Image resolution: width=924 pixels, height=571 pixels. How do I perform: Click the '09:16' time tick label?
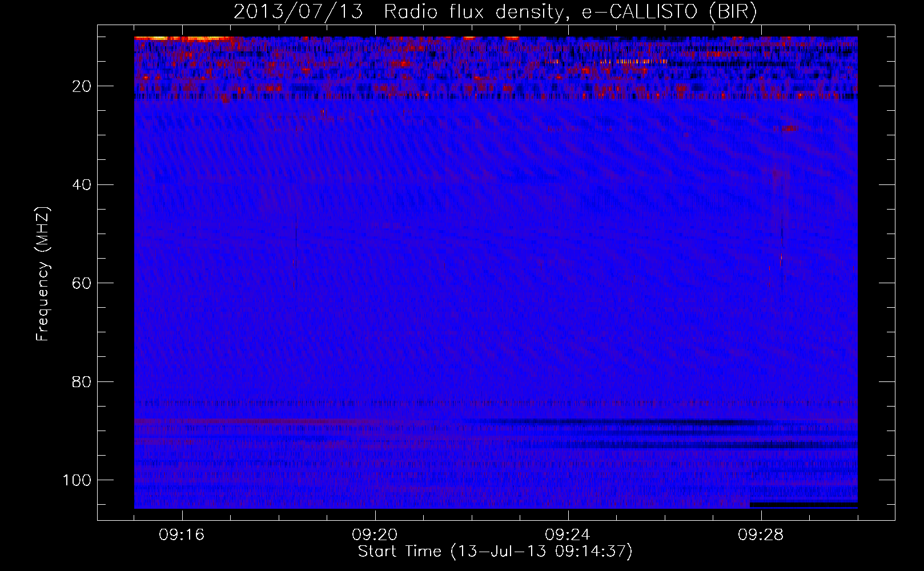point(182,535)
